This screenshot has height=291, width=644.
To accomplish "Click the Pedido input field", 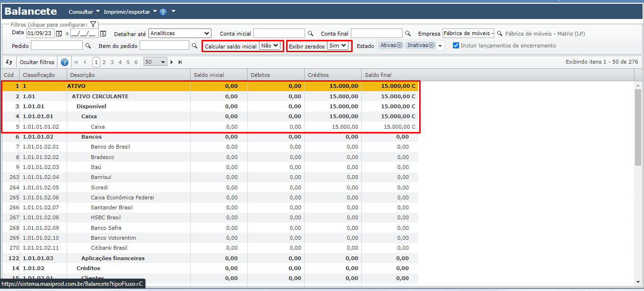I will [x=57, y=46].
